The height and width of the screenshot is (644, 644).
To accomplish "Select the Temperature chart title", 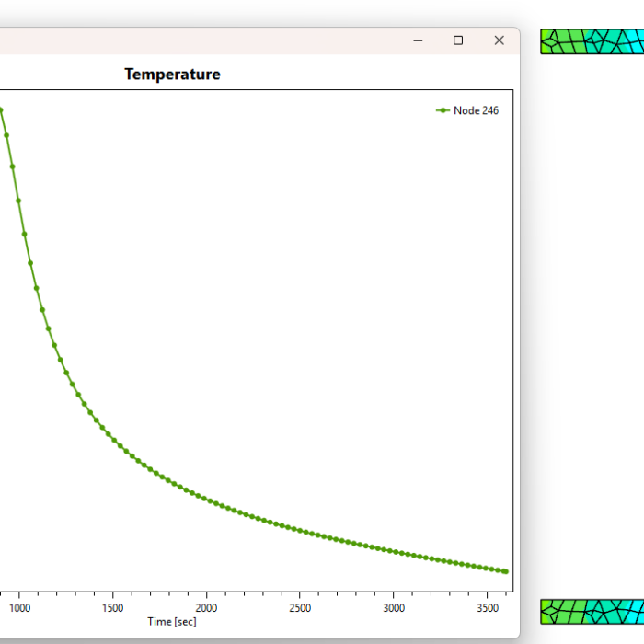I will pyautogui.click(x=172, y=75).
